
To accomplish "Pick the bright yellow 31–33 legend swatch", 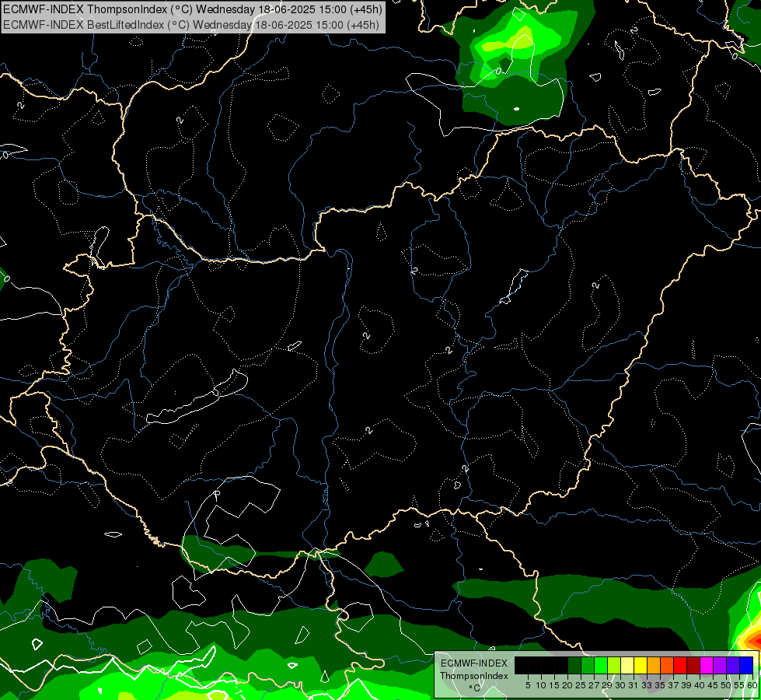I will 641,665.
